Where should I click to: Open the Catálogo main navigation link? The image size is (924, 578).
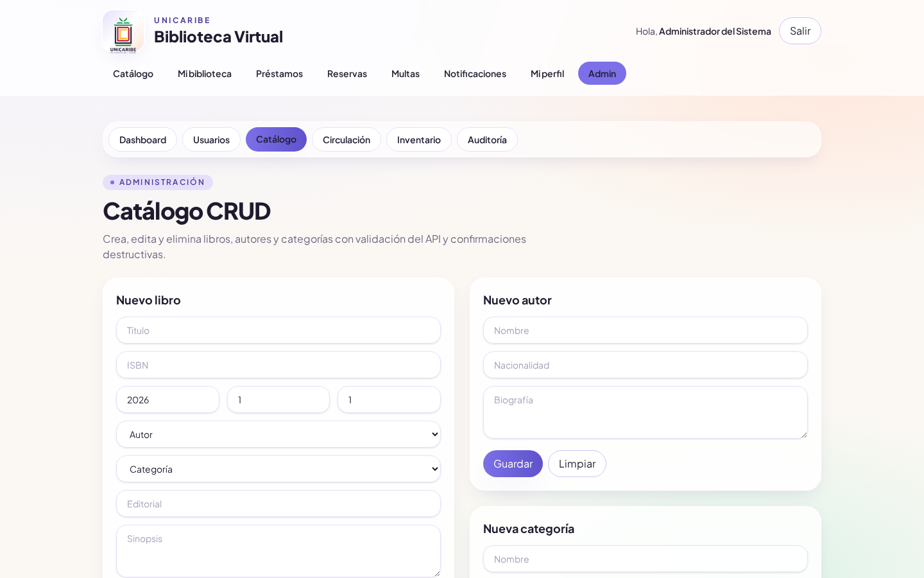(133, 73)
